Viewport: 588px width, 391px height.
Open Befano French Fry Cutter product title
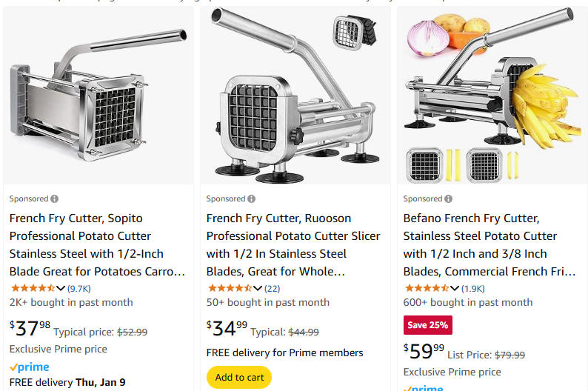click(490, 245)
